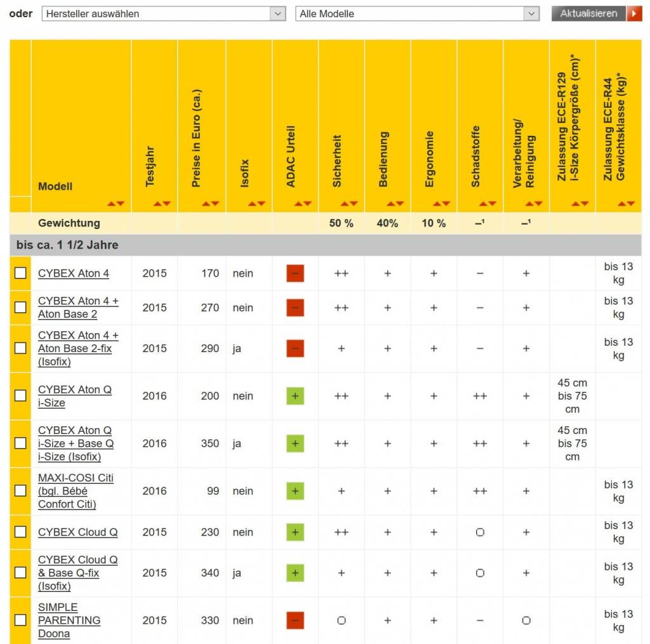Sort ECE-R44 Gewichtsklasse column with the down arrow
Screen dimensions: 650x644
coord(631,204)
